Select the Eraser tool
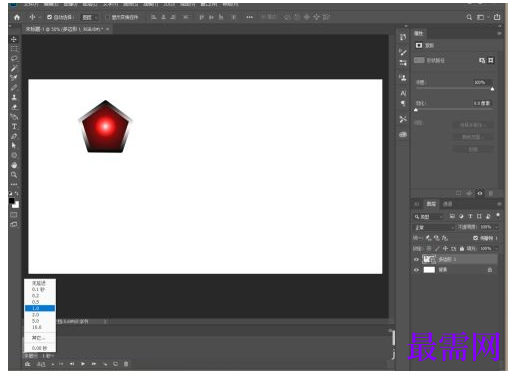Screen dimensions: 519x378 [x=14, y=107]
